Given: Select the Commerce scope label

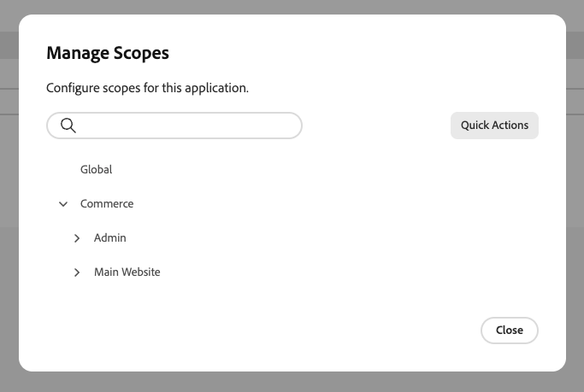Looking at the screenshot, I should point(107,204).
